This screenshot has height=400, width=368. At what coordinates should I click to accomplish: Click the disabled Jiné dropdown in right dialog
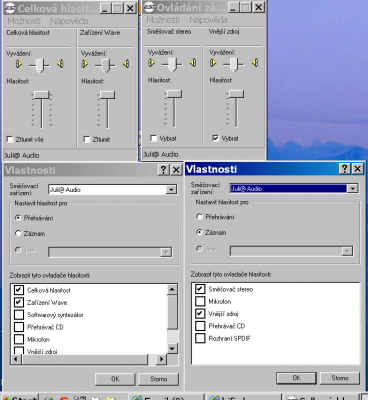point(291,251)
